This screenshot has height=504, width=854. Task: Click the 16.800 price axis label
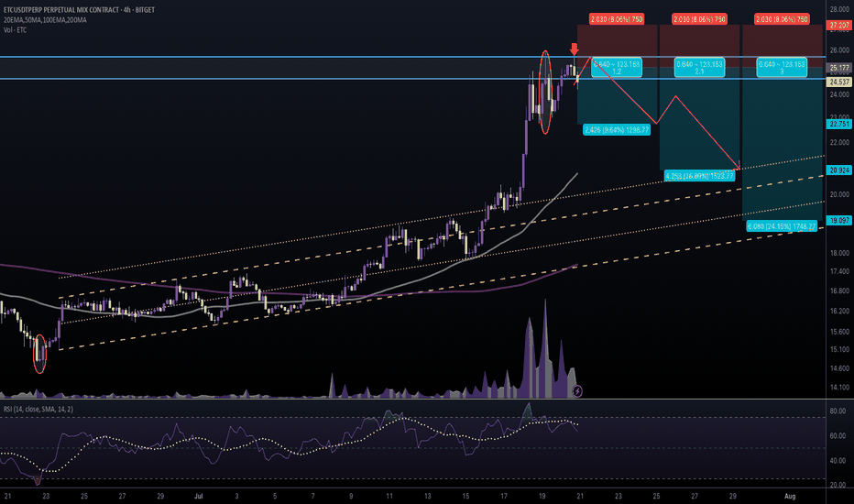point(839,291)
